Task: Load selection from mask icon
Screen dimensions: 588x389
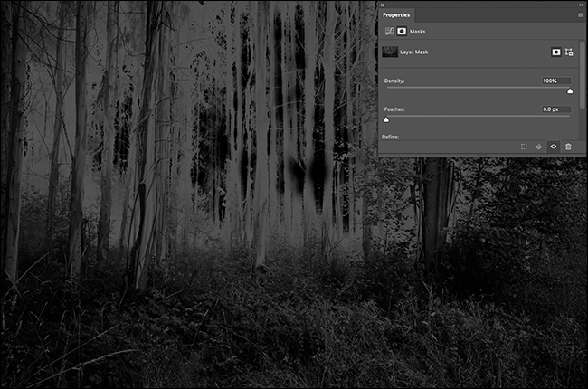Action: click(x=524, y=146)
